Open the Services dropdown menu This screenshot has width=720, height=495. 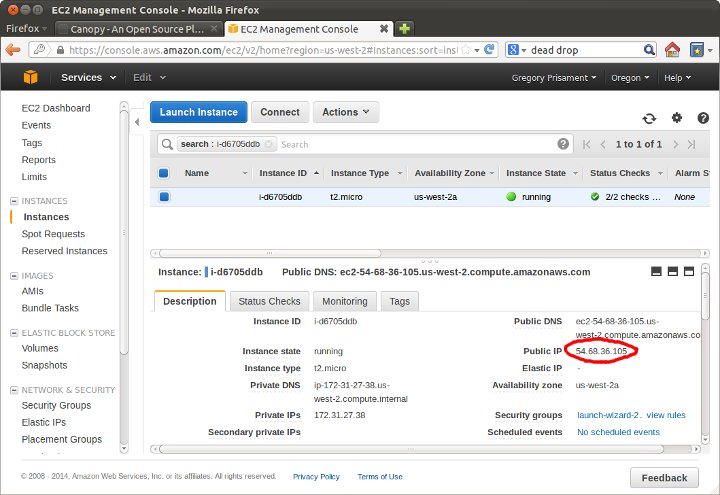pyautogui.click(x=88, y=78)
